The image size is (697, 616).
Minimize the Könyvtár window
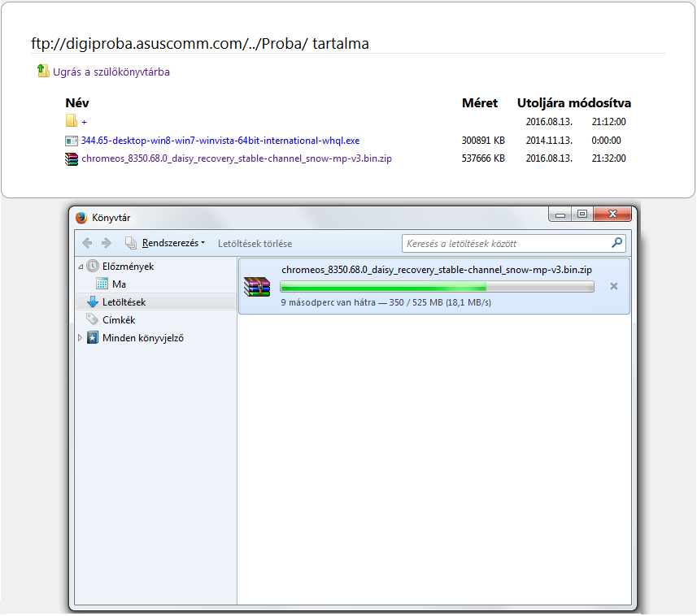[560, 215]
